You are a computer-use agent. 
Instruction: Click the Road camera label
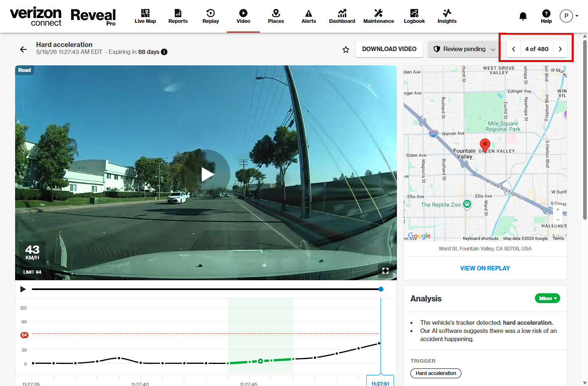coord(24,70)
